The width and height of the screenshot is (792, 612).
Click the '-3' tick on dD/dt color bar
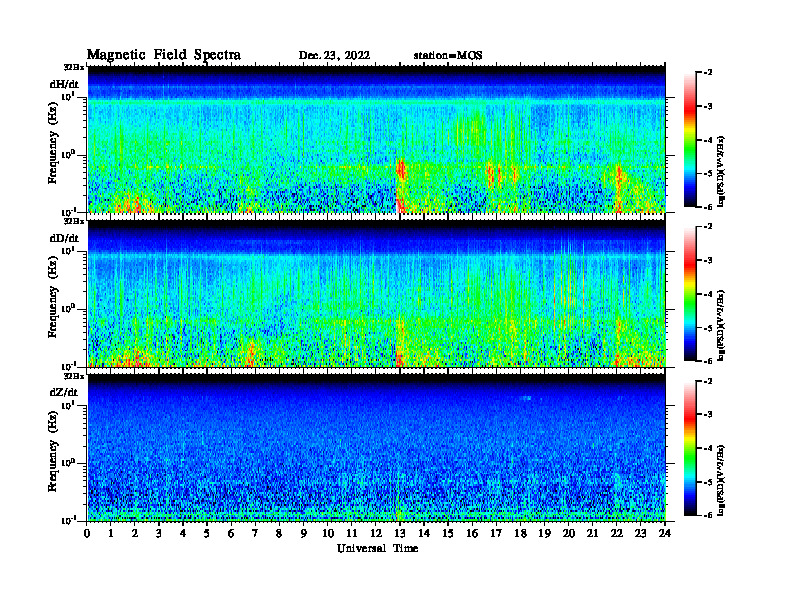point(708,261)
